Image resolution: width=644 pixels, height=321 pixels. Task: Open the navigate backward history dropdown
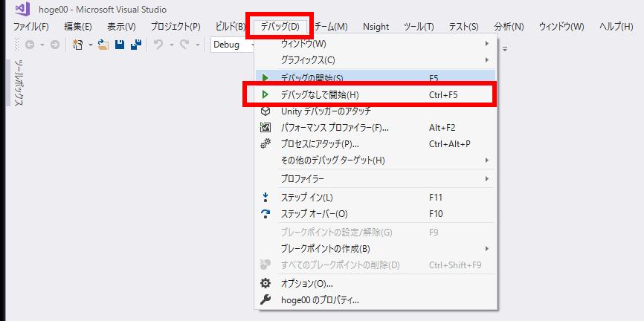(x=42, y=45)
